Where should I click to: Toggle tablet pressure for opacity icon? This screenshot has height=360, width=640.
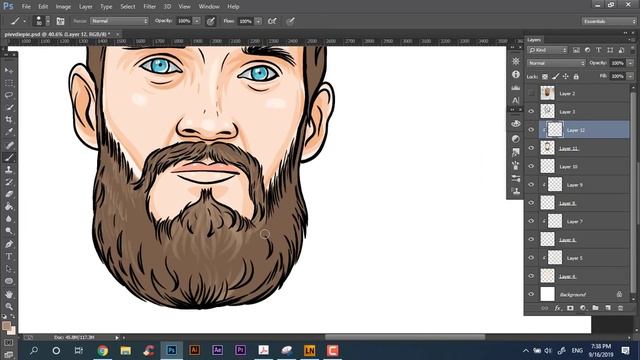tap(211, 21)
